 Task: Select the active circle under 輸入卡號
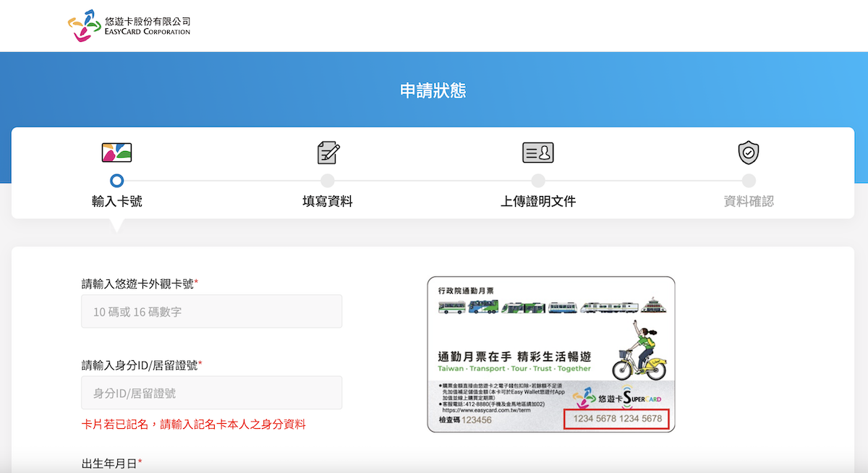[117, 180]
